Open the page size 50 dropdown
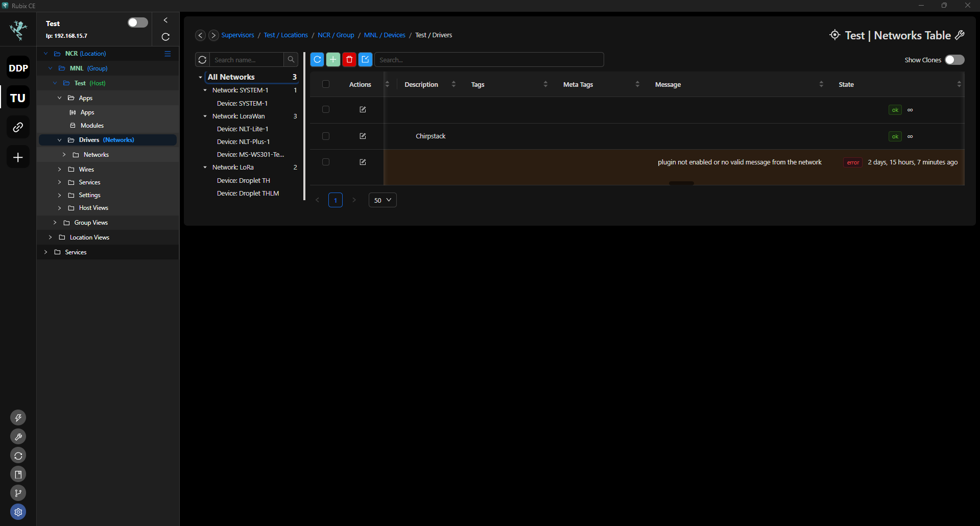The image size is (980, 526). (383, 200)
